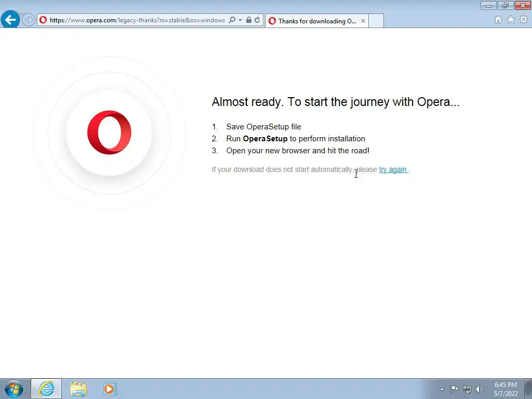Open a new blank tab
The width and height of the screenshot is (532, 399).
(376, 21)
